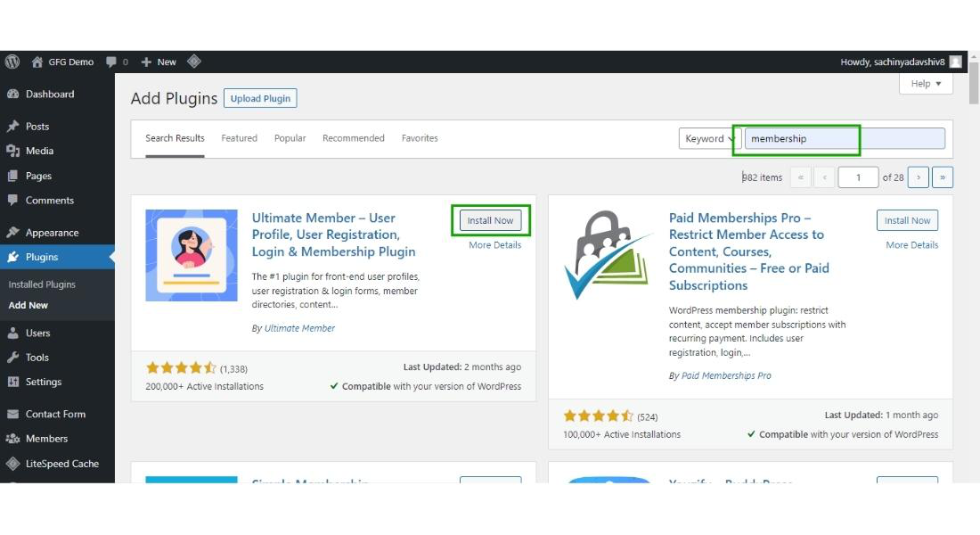Install the Ultimate Member plugin

(x=490, y=220)
